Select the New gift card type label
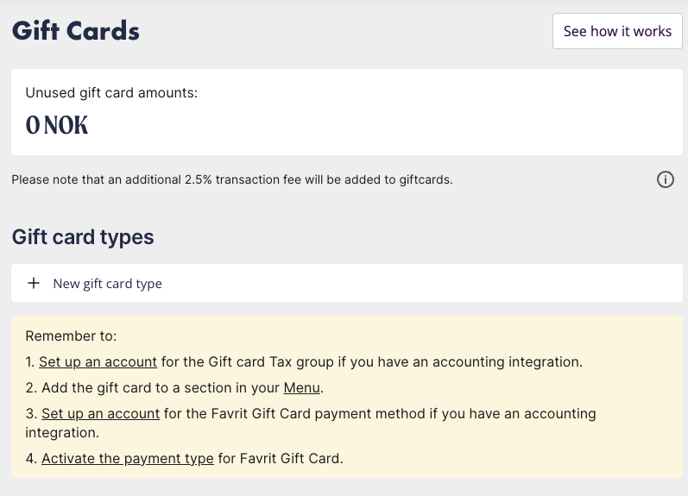The width and height of the screenshot is (688, 496). pos(108,284)
